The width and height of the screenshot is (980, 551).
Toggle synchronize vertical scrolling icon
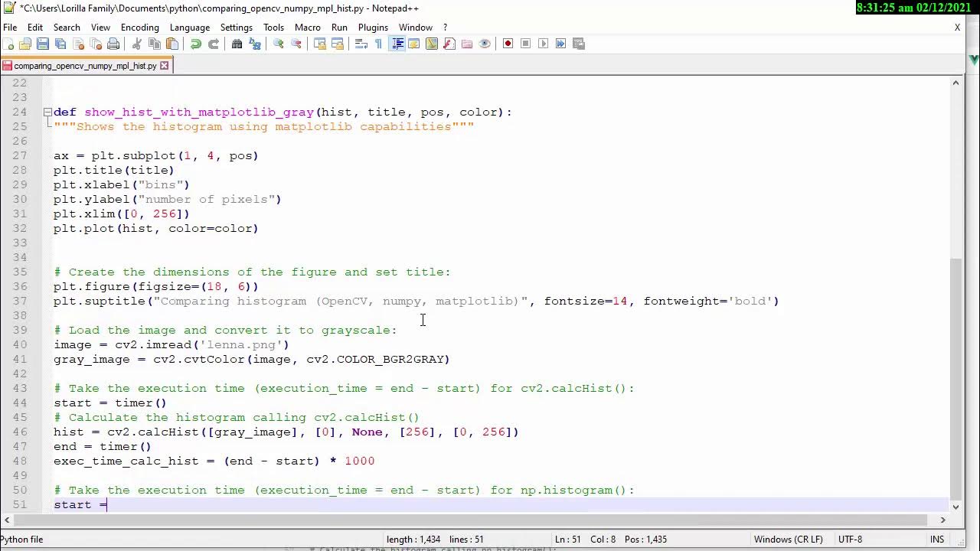tap(320, 44)
